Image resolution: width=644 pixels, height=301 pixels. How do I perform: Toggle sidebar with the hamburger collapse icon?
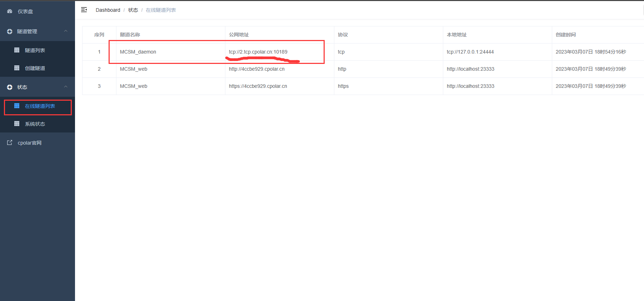pos(84,10)
